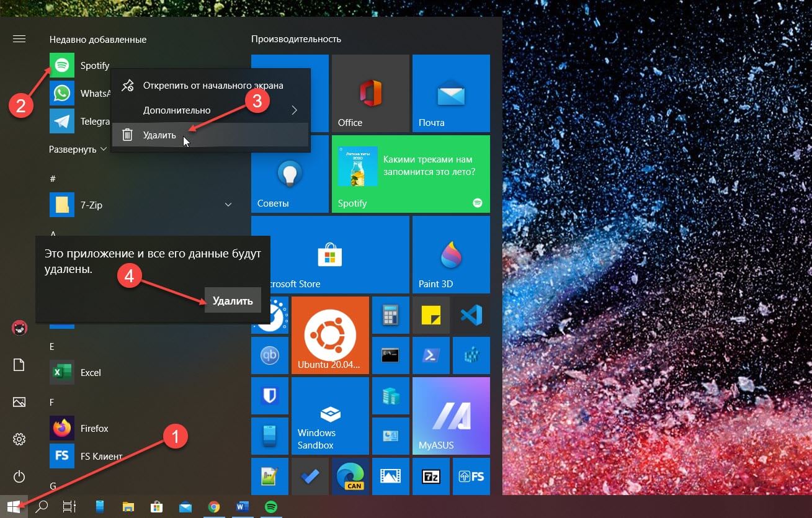The height and width of the screenshot is (518, 812).
Task: Launch the Visual Studio Code tile
Action: 471,315
